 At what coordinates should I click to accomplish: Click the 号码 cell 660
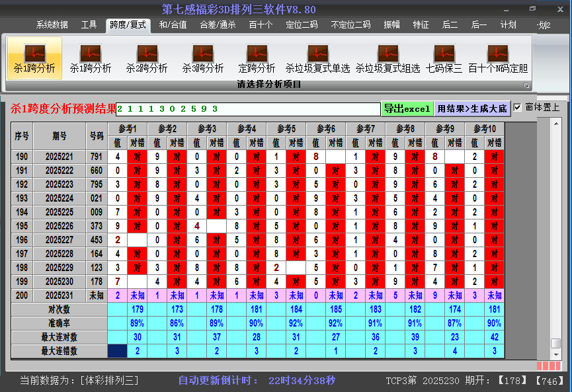pos(97,171)
